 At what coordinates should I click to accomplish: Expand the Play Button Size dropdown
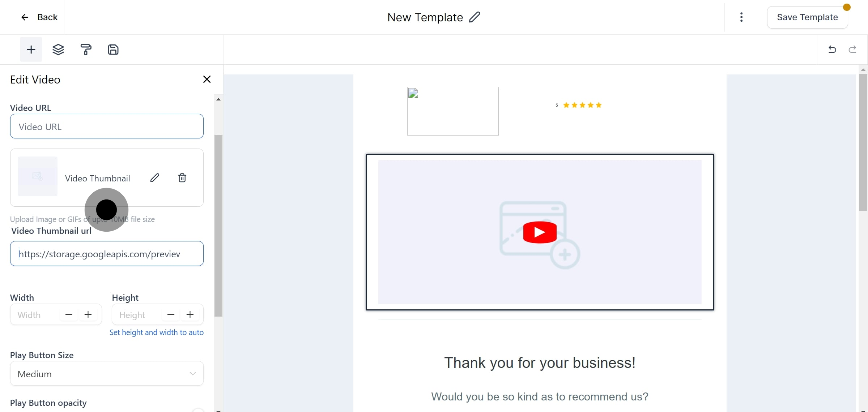coord(107,374)
